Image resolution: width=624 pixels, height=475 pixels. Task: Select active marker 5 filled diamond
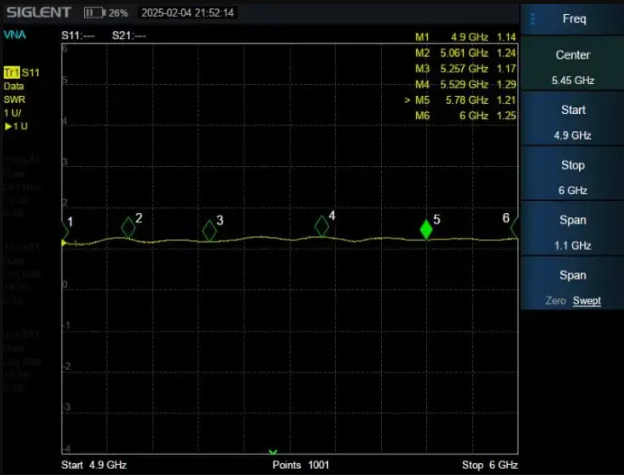tap(426, 229)
